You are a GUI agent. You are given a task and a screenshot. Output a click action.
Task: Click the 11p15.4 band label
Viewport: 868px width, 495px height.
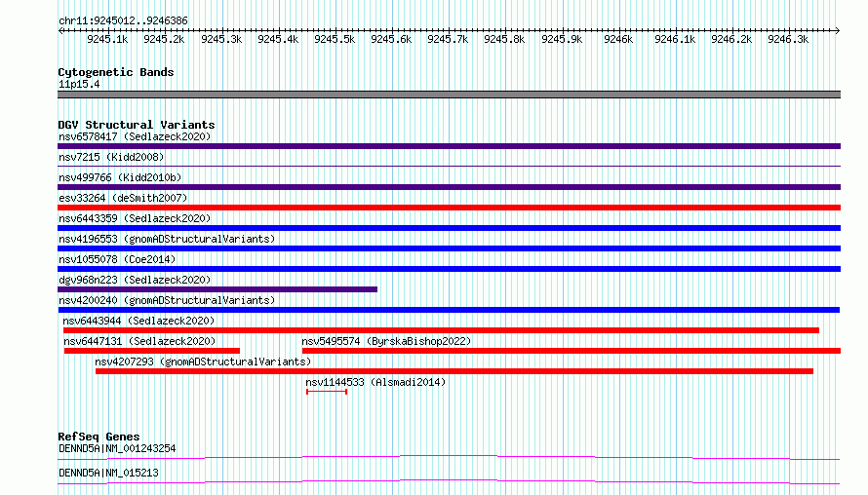(x=79, y=84)
